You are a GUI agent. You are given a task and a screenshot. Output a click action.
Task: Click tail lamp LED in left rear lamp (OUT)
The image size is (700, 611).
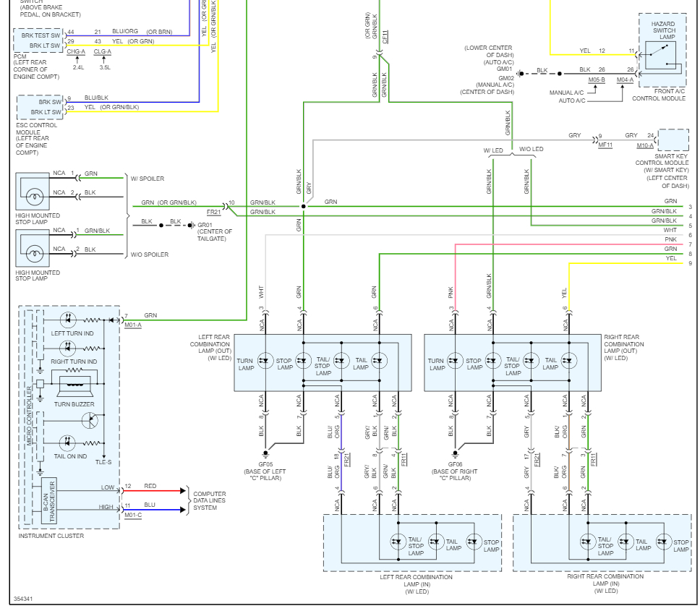pos(380,361)
